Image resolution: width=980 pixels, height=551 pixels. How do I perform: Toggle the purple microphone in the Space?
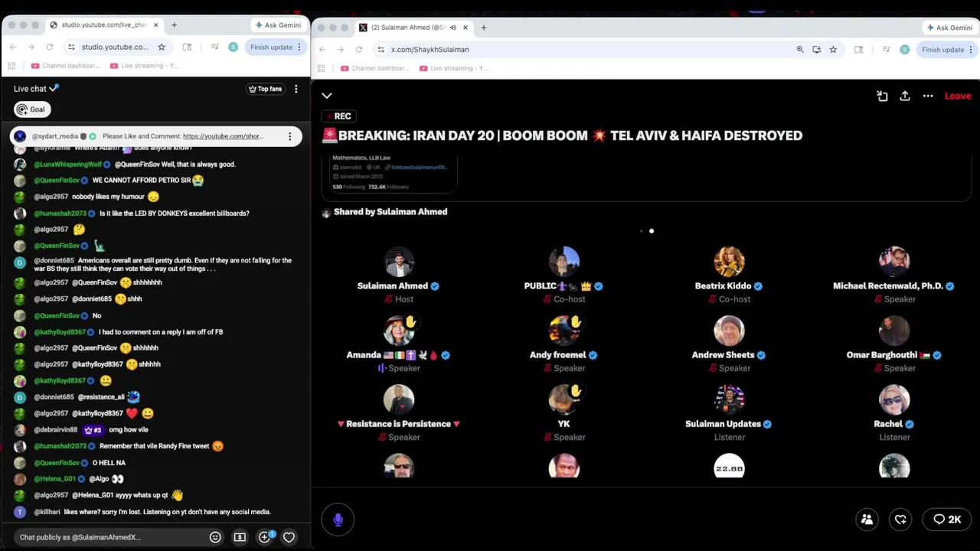point(338,520)
